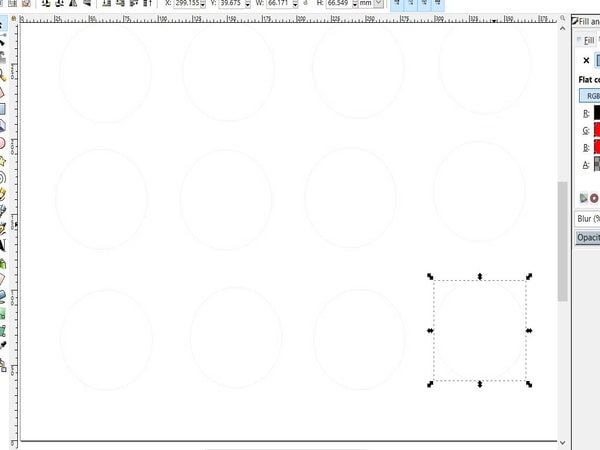Click the color-managed toggle icon in Fill panel

(583, 198)
